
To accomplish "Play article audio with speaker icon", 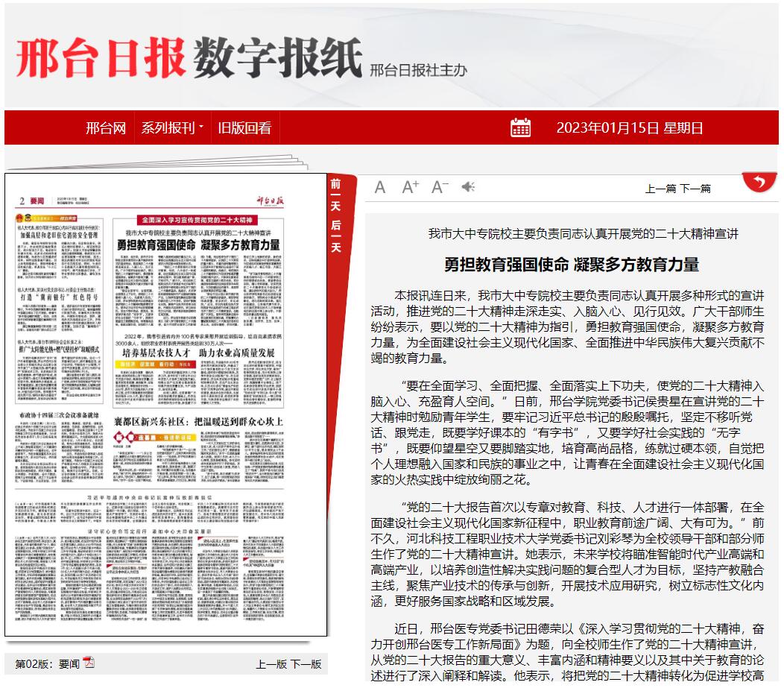I will (x=468, y=187).
